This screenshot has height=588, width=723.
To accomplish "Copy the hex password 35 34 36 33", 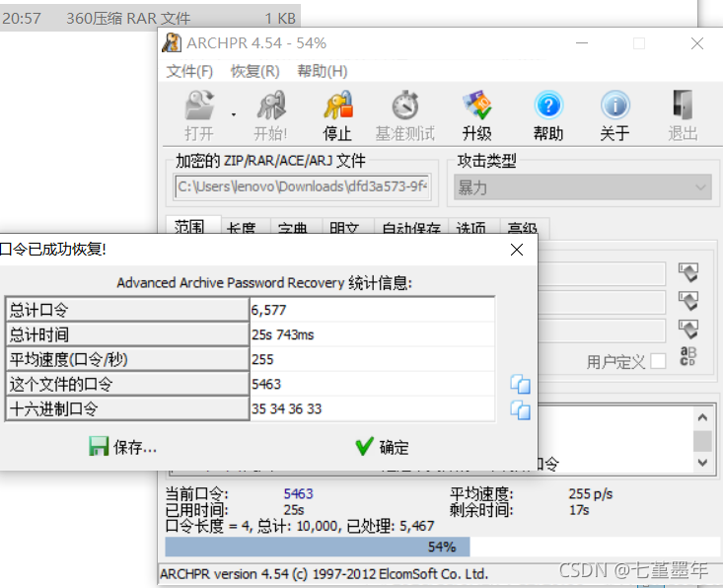I will click(520, 409).
